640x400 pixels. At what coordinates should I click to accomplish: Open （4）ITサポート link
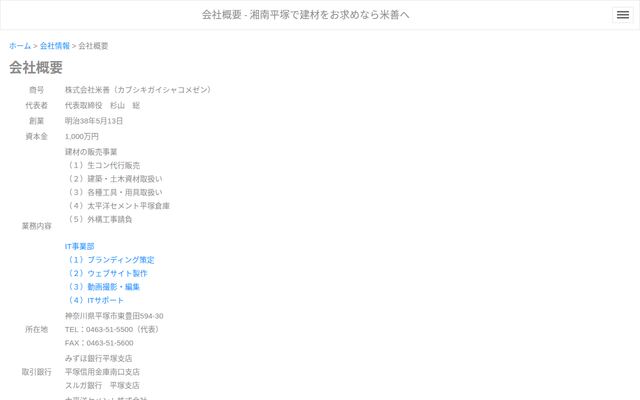(x=94, y=300)
